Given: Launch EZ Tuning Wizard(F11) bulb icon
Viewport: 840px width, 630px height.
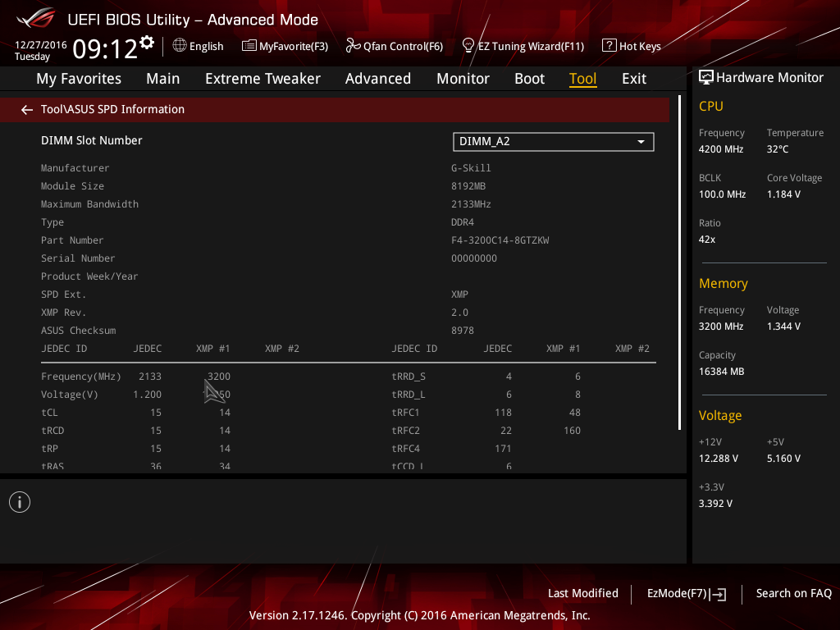Looking at the screenshot, I should point(468,46).
